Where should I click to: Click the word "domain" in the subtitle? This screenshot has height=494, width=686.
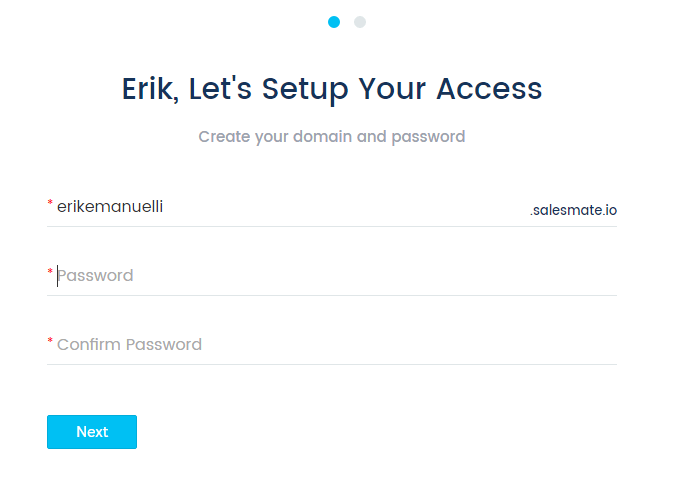[x=323, y=136]
